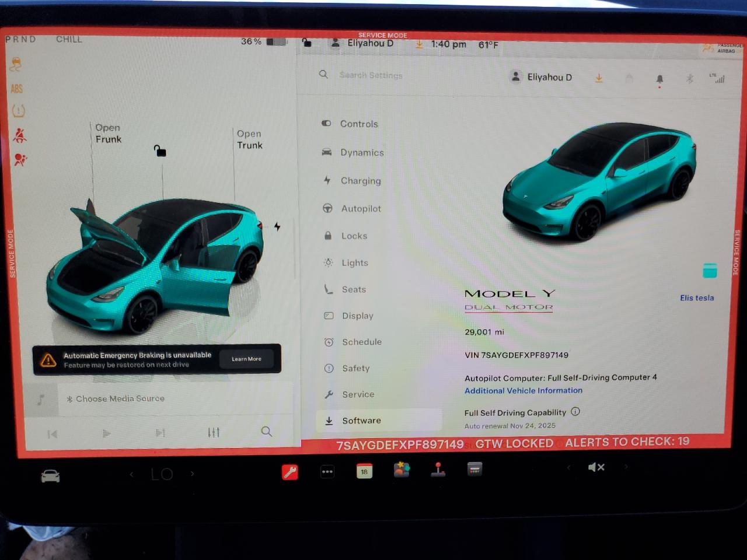Switch to the Safety settings section

click(355, 368)
